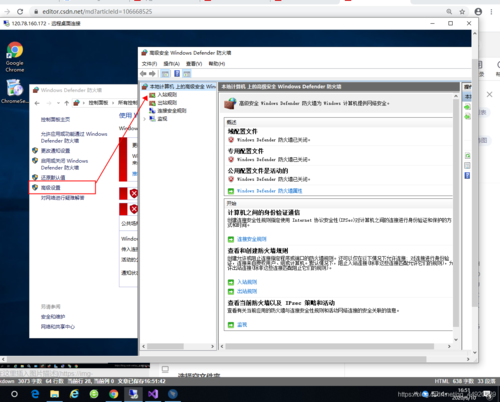Click properties icon in actions pane
Image resolution: width=500 pixels, height=402 pixels.
[467, 166]
